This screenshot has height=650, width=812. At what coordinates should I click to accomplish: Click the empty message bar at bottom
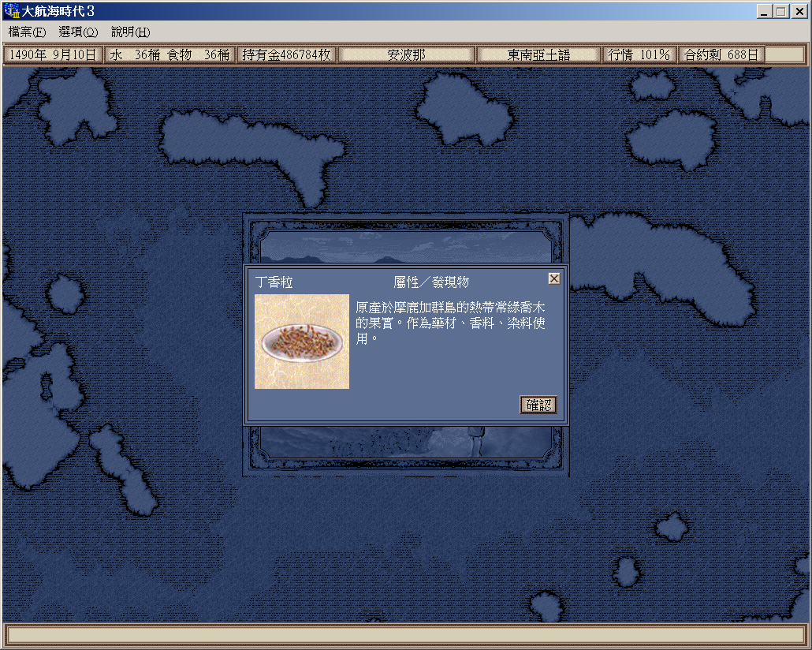[x=405, y=634]
